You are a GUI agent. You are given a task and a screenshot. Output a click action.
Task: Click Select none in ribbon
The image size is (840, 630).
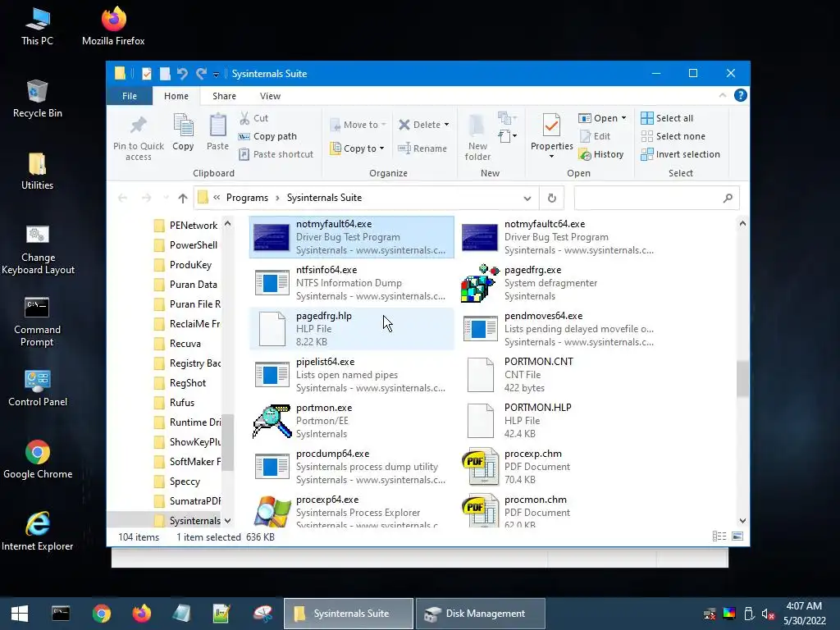coord(673,136)
